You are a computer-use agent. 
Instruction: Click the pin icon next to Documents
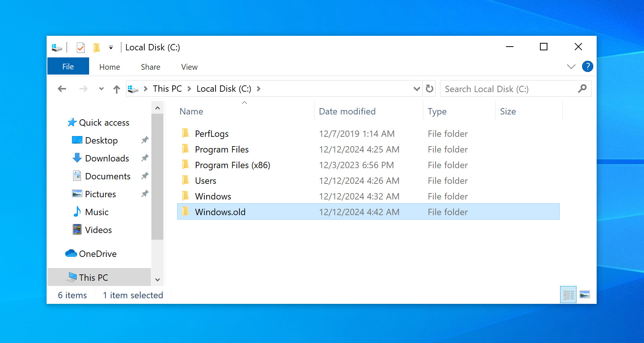click(x=145, y=176)
